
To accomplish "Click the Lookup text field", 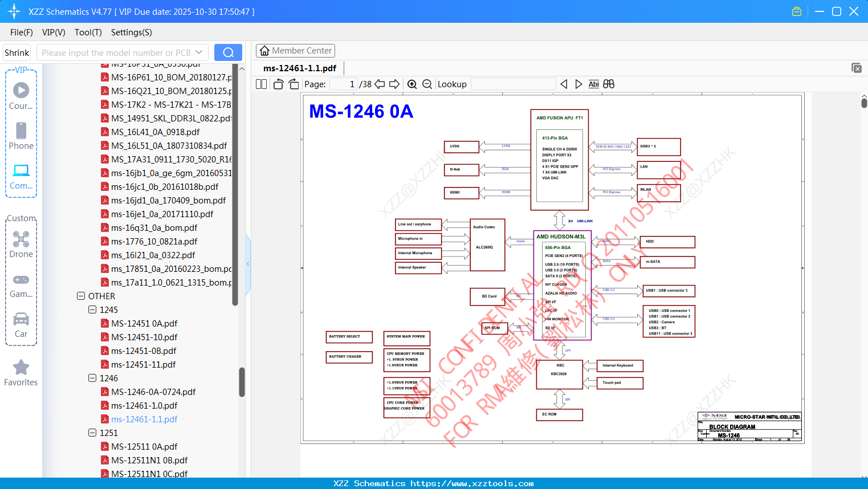I will pyautogui.click(x=513, y=84).
